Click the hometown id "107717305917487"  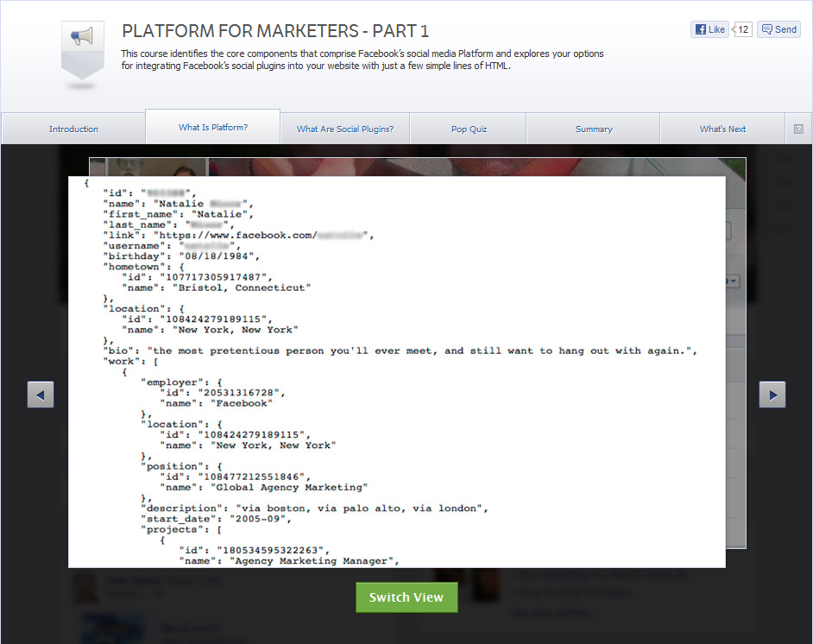point(213,277)
